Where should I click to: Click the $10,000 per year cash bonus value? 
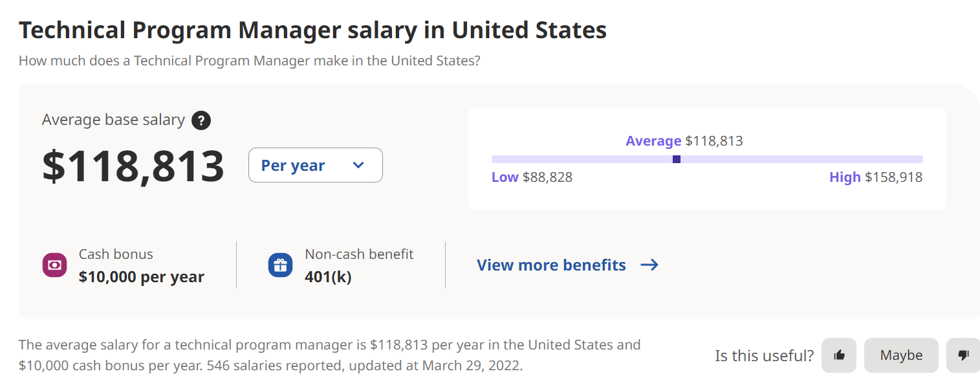[x=141, y=277]
